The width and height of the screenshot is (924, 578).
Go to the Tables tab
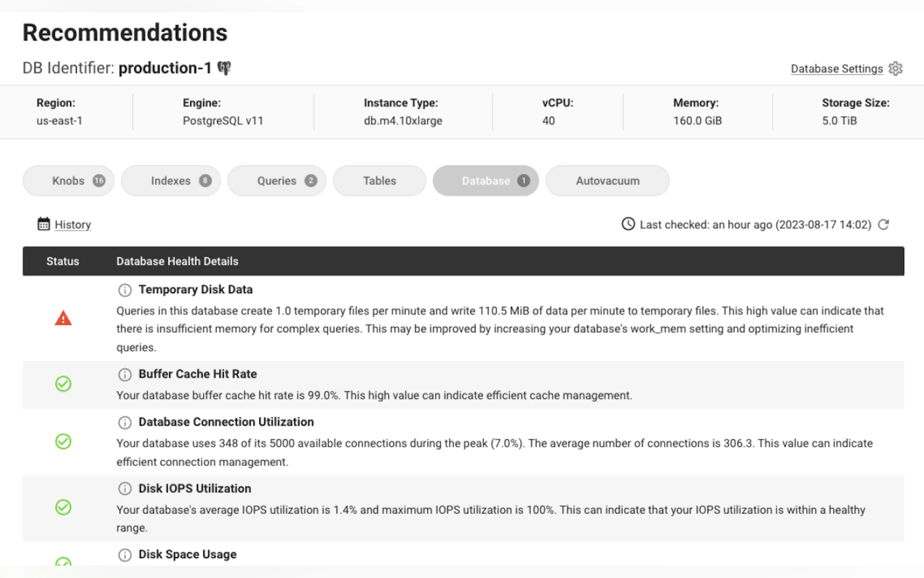379,181
